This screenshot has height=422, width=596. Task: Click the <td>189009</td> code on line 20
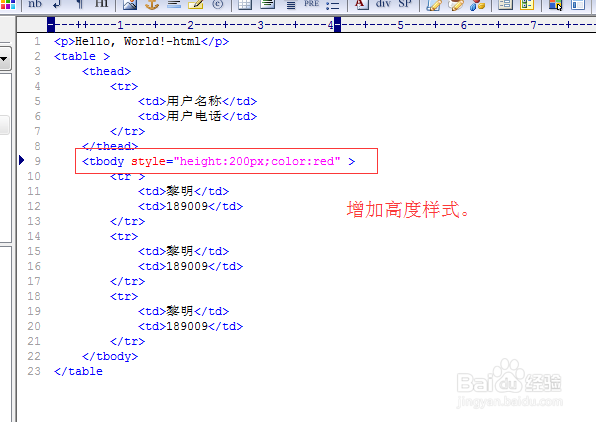(x=190, y=326)
